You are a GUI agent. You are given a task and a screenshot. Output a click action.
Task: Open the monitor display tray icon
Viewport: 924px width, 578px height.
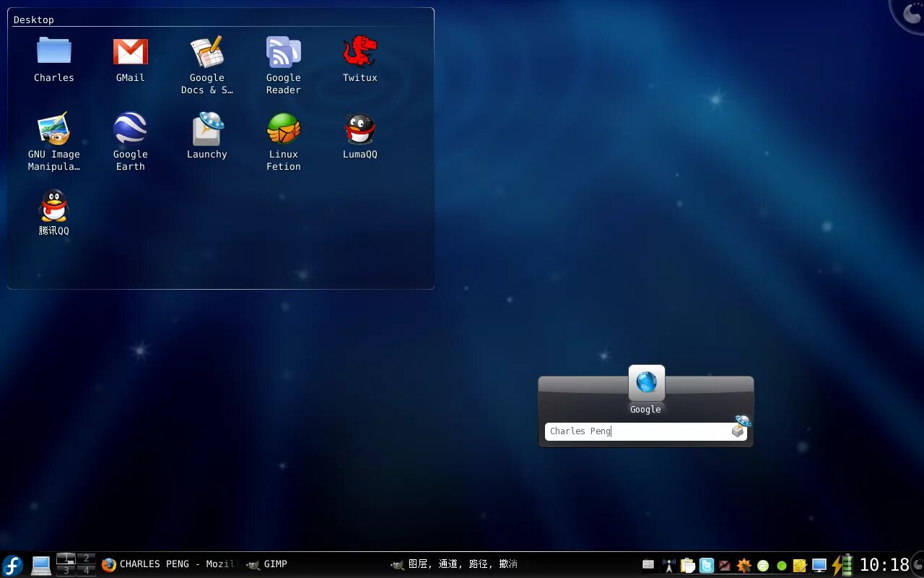tap(819, 565)
